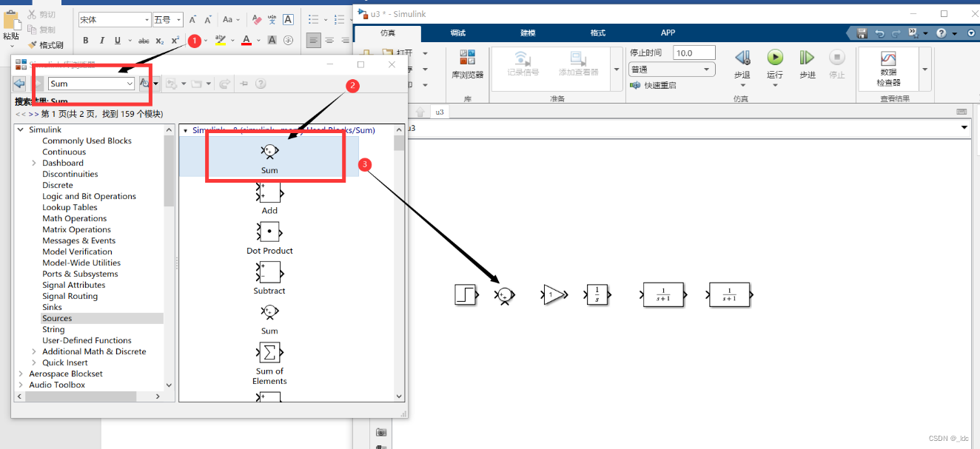Select the Subtract block in results

[269, 278]
